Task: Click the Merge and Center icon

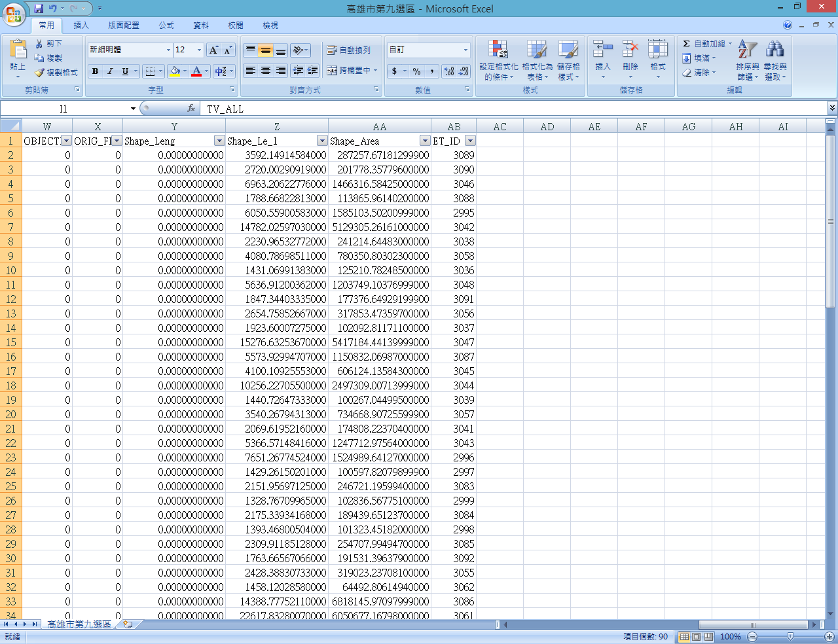Action: click(333, 71)
